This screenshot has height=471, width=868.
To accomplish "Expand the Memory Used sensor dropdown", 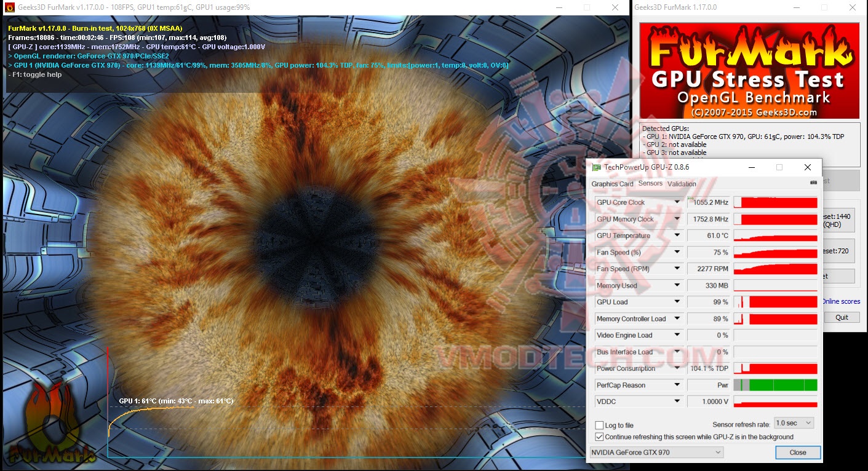I will pos(677,285).
